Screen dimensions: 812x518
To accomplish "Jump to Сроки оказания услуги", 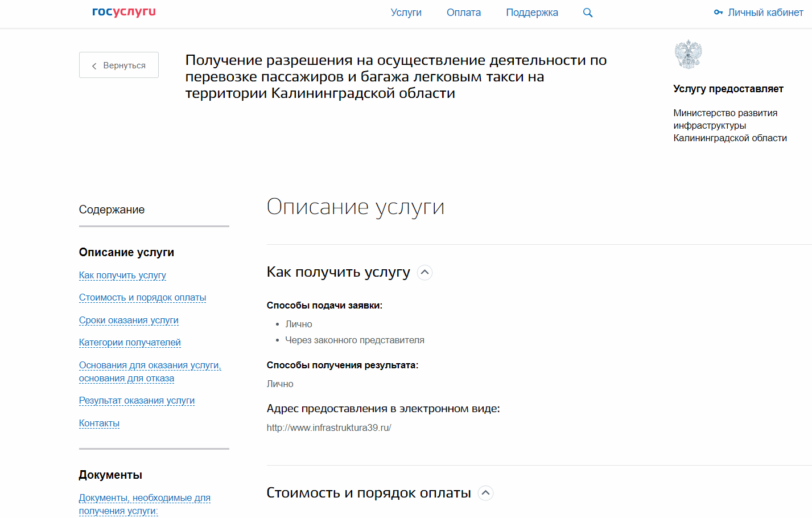I will tap(129, 320).
